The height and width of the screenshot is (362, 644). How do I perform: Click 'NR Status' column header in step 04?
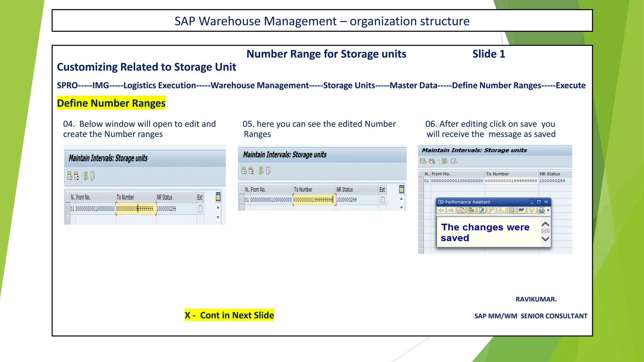pos(176,197)
